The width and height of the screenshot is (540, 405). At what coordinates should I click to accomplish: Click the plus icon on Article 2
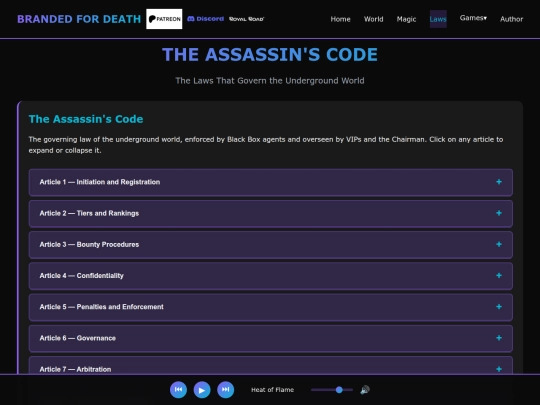pyautogui.click(x=499, y=213)
